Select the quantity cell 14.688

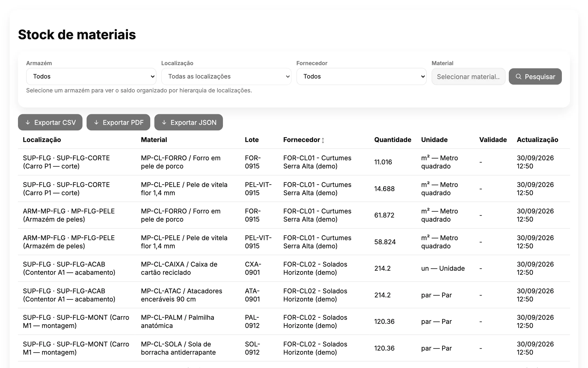click(384, 189)
